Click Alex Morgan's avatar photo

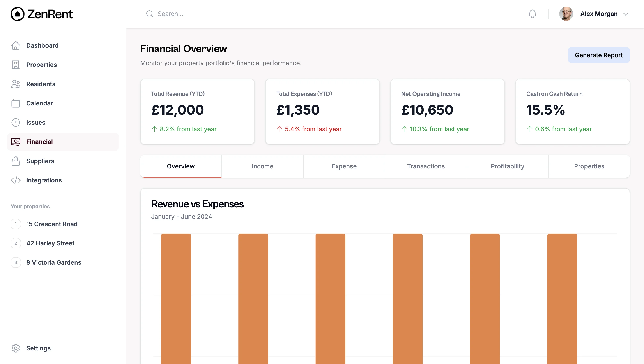566,14
